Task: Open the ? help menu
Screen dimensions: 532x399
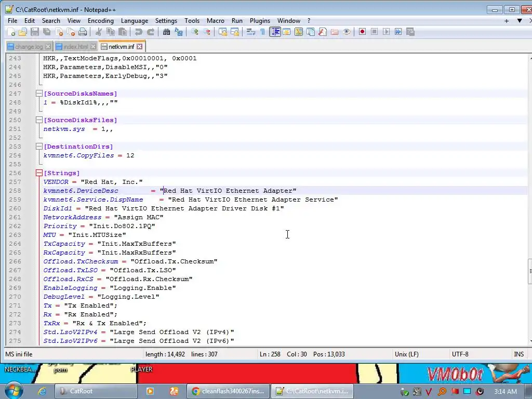Action: (309, 21)
